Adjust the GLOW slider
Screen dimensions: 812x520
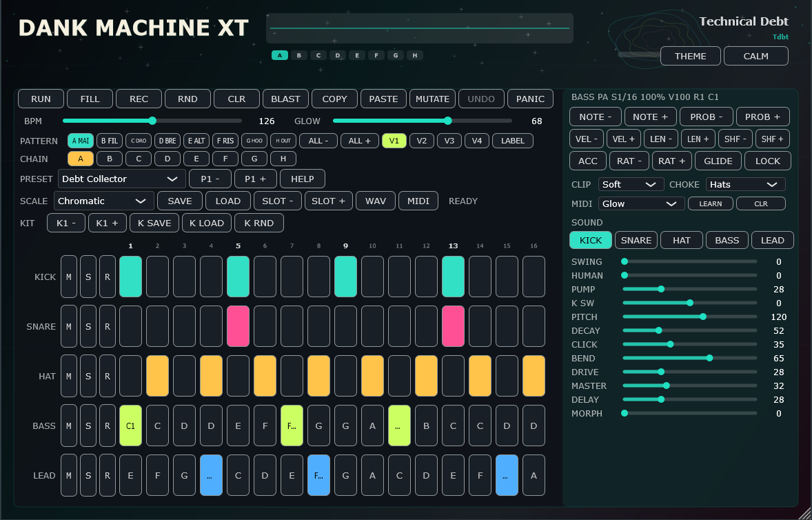[x=422, y=121]
